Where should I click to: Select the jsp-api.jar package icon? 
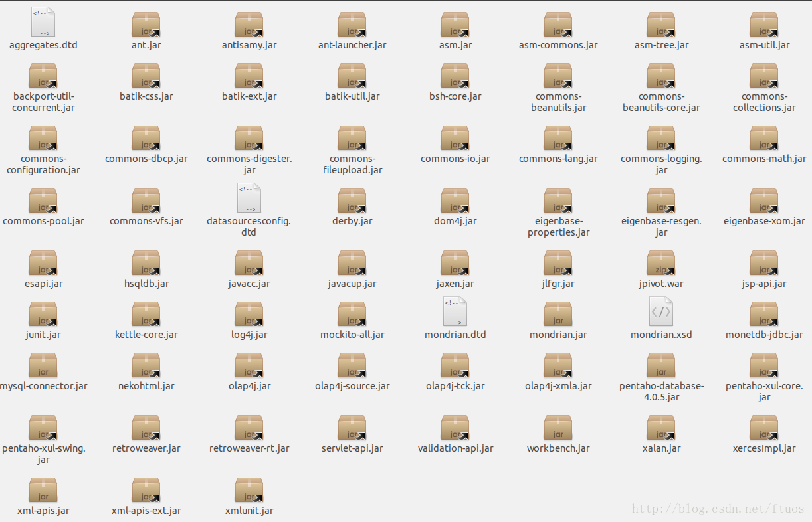(764, 263)
